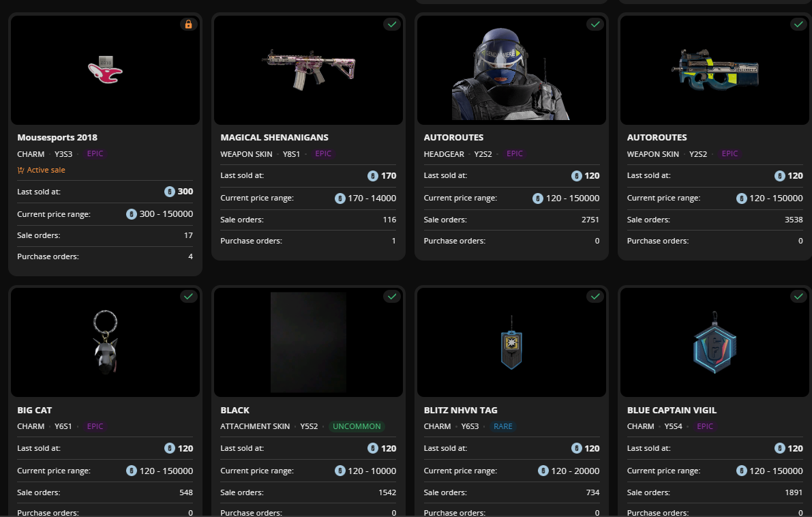The height and width of the screenshot is (517, 812).
Task: Toggle the checkmark on Autoroutes headgear card
Action: [595, 25]
